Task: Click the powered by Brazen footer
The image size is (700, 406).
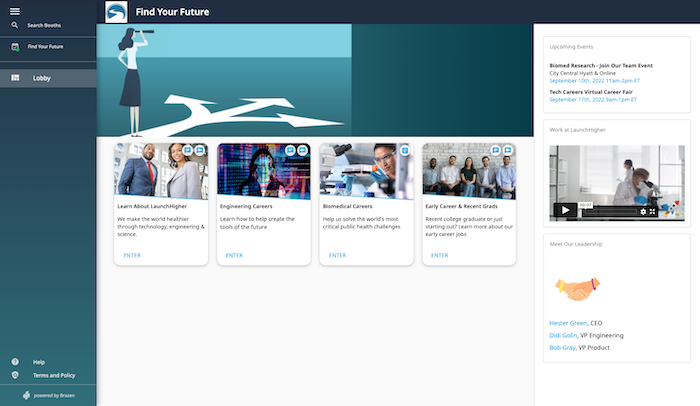Action: [48, 396]
